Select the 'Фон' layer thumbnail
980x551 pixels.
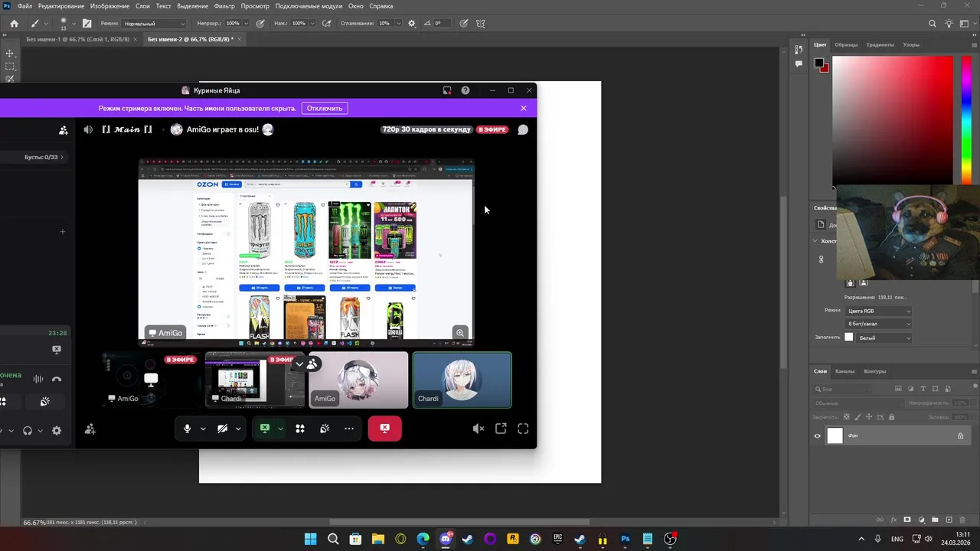(x=835, y=436)
